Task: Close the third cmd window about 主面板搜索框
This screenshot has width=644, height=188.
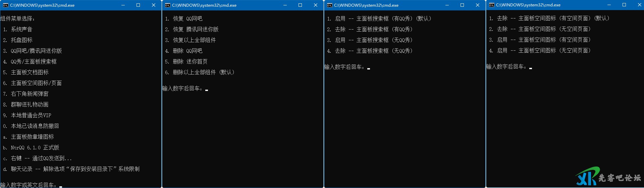Action: [478, 5]
